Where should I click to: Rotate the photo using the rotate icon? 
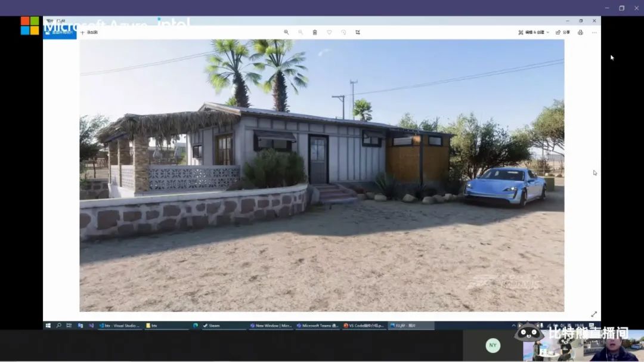click(344, 32)
